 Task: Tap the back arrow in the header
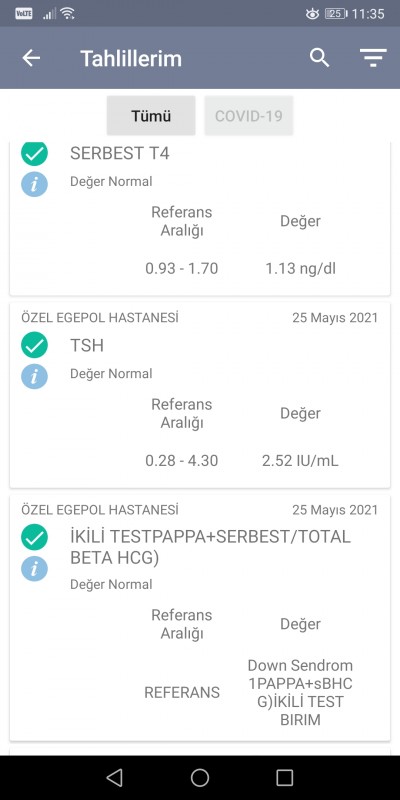point(31,58)
